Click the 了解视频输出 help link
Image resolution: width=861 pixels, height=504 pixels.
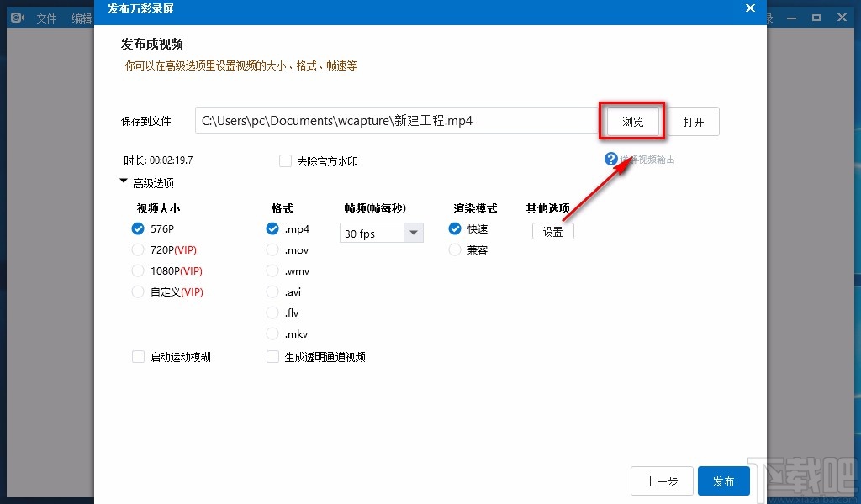point(647,159)
